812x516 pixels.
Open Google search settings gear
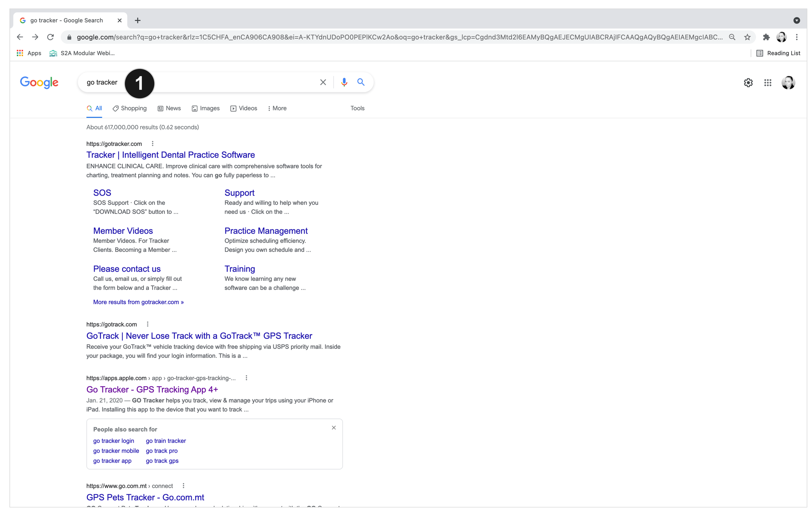click(x=748, y=83)
